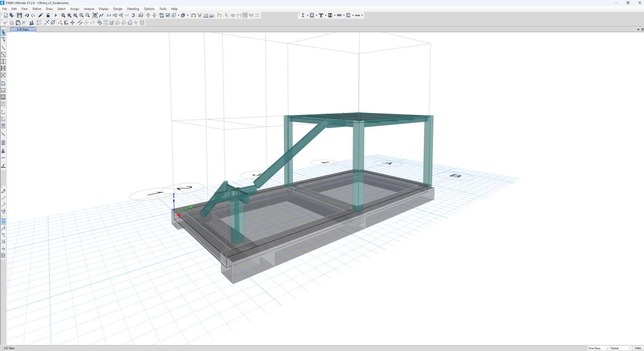This screenshot has height=351, width=644.
Task: Activate the pan hand tool
Action: [x=95, y=15]
